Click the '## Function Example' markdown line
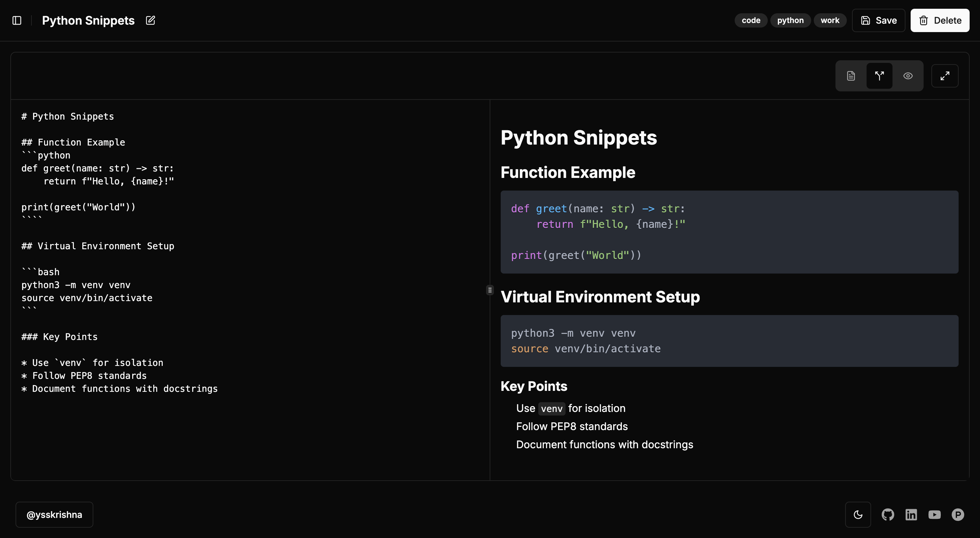980x538 pixels. 73,142
